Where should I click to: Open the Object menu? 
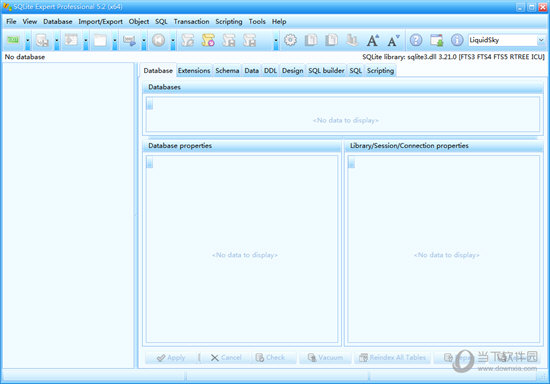139,21
